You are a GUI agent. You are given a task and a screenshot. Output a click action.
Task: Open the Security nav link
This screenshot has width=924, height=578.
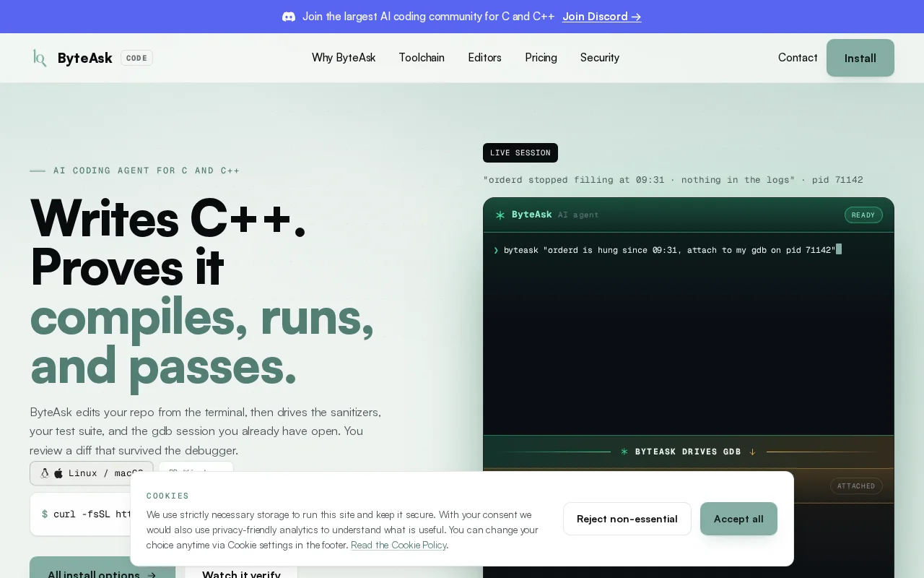[600, 58]
